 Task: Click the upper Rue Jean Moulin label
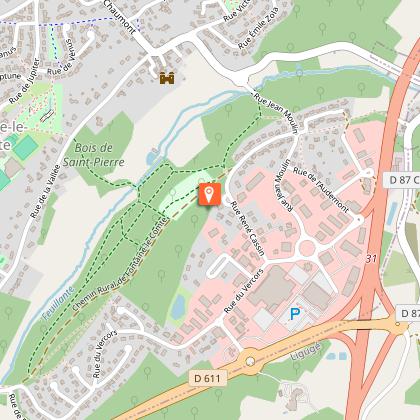pyautogui.click(x=276, y=113)
